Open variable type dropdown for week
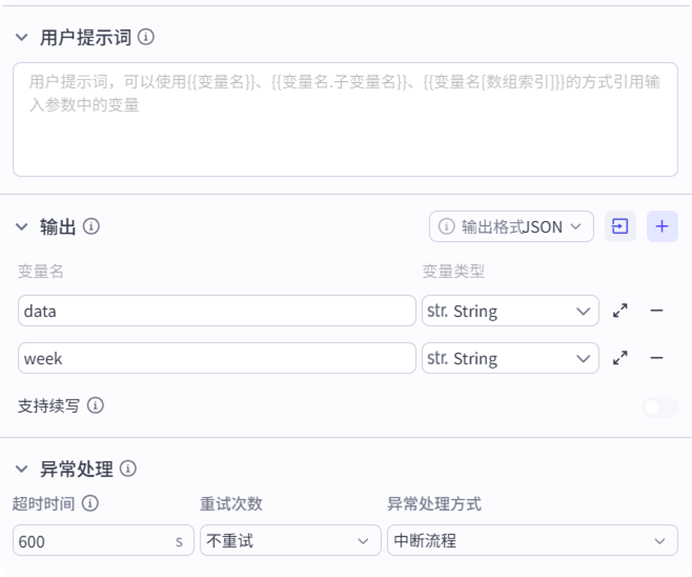The height and width of the screenshot is (577, 692). click(x=510, y=358)
